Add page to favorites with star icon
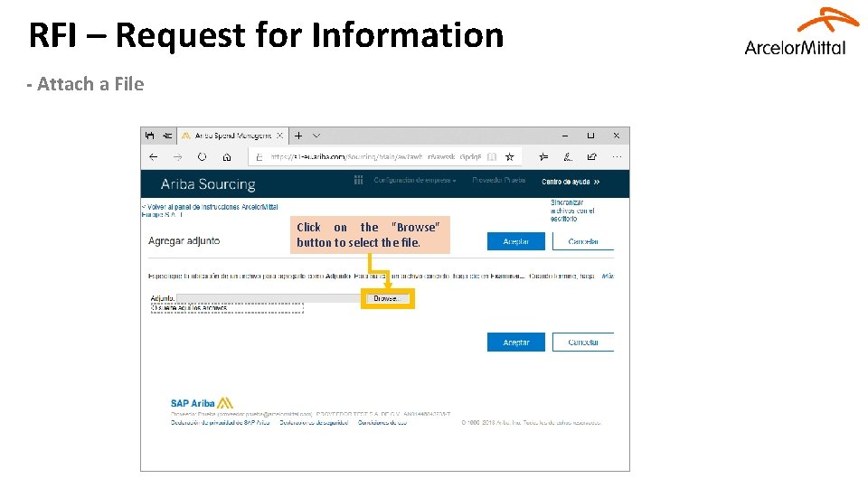 [510, 157]
